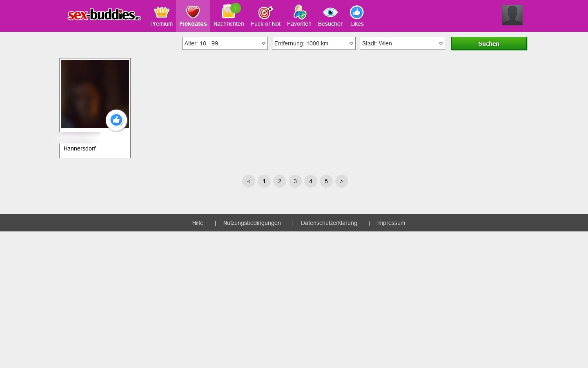Expand the Entfernung 1000 km dropdown
The width and height of the screenshot is (588, 368).
(314, 43)
